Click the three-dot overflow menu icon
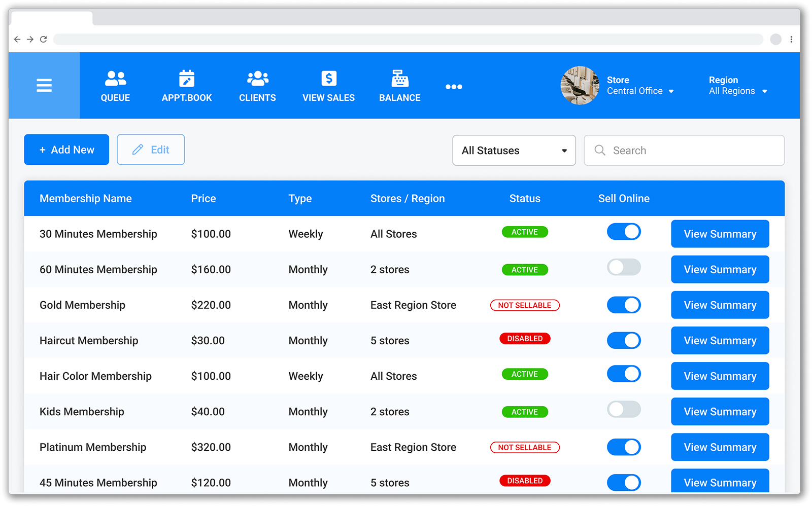The width and height of the screenshot is (812, 506). click(x=453, y=86)
